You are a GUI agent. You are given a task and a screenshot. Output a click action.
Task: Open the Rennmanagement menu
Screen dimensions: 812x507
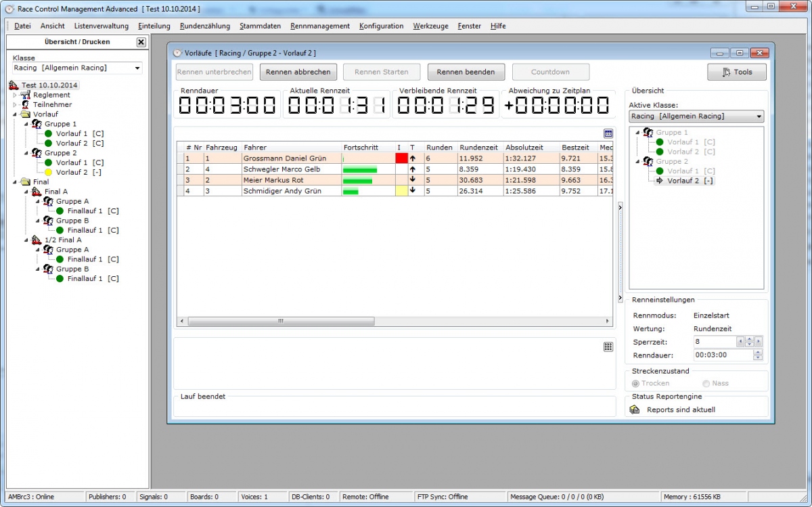(319, 26)
